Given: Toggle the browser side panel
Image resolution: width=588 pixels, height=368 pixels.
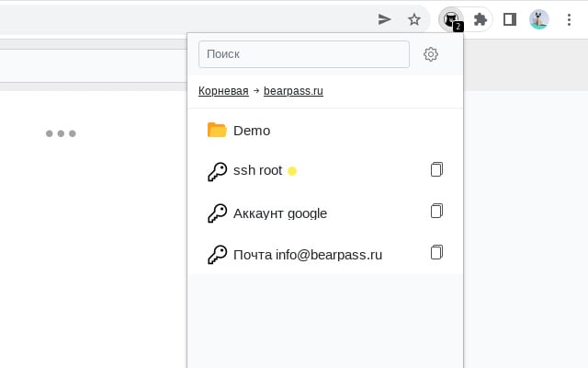Looking at the screenshot, I should point(510,18).
